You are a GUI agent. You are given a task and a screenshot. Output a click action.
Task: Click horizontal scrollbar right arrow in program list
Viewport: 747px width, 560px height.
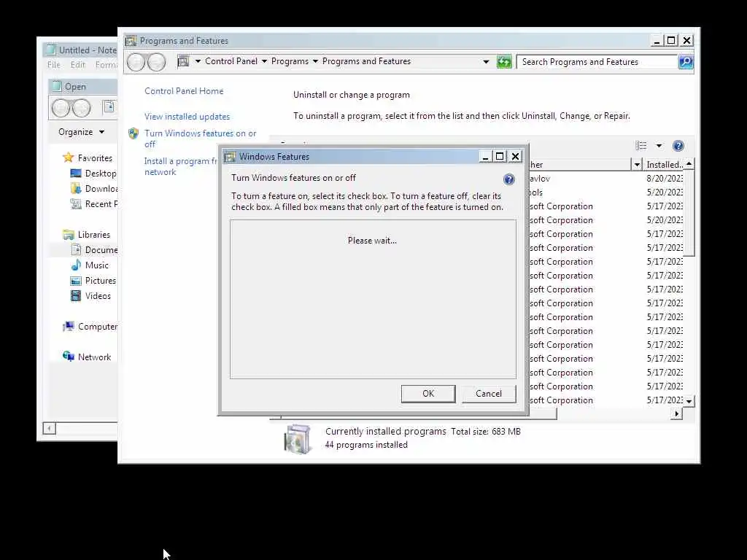676,414
